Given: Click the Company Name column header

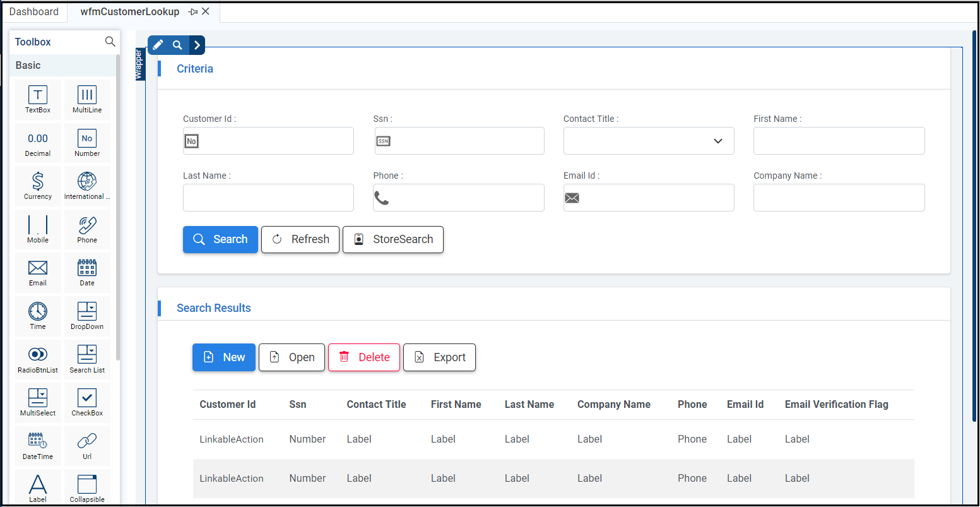Looking at the screenshot, I should coord(614,405).
